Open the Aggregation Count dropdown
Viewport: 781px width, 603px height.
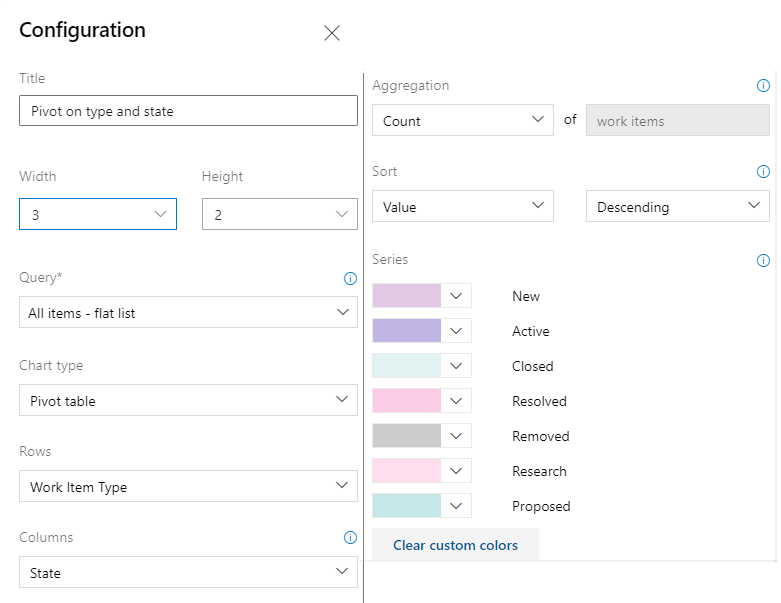[x=463, y=120]
